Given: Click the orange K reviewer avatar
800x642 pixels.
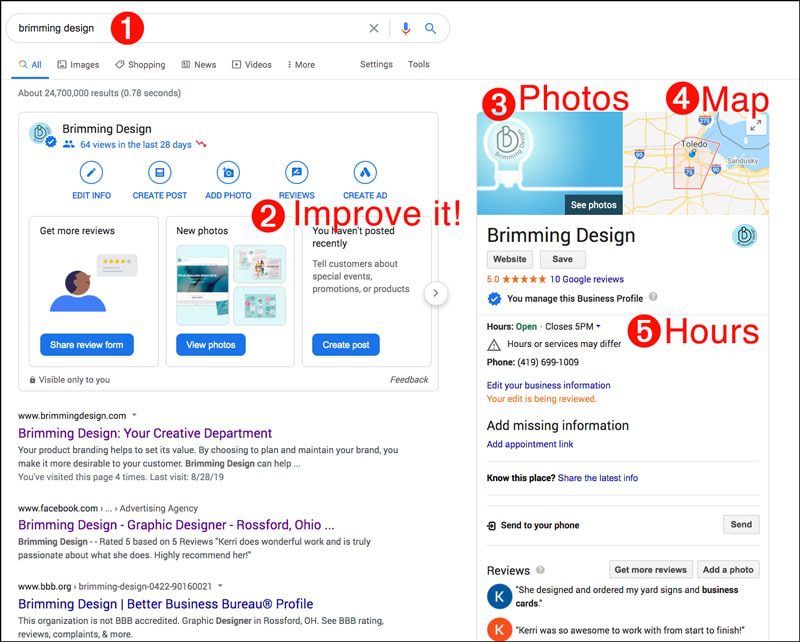Looking at the screenshot, I should click(499, 629).
